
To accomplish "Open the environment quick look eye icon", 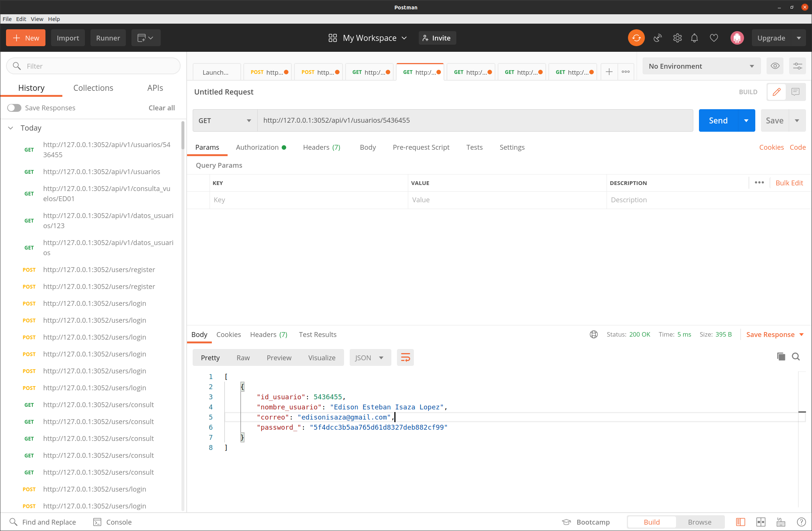I will [x=775, y=66].
